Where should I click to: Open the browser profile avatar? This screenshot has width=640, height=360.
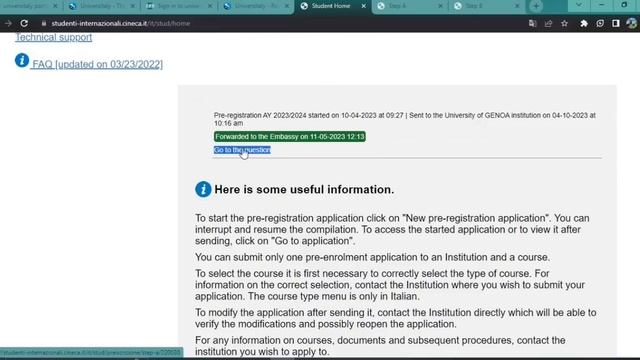click(x=631, y=24)
